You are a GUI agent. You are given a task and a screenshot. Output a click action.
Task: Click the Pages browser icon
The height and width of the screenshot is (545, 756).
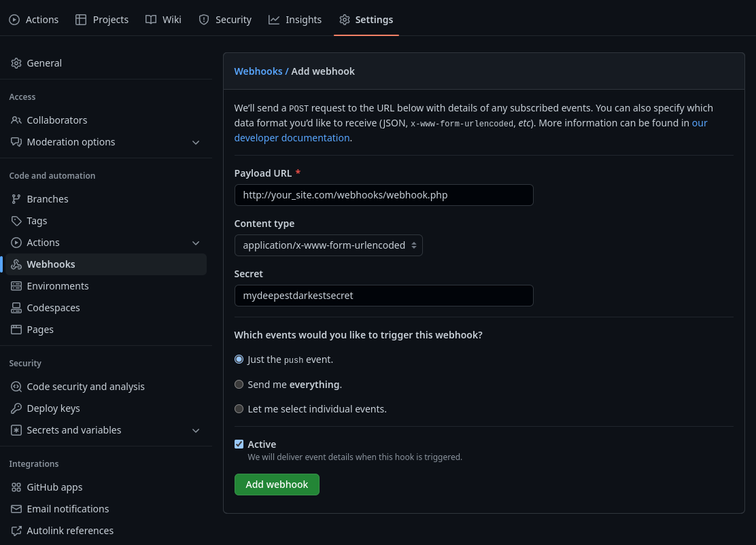[x=16, y=329]
